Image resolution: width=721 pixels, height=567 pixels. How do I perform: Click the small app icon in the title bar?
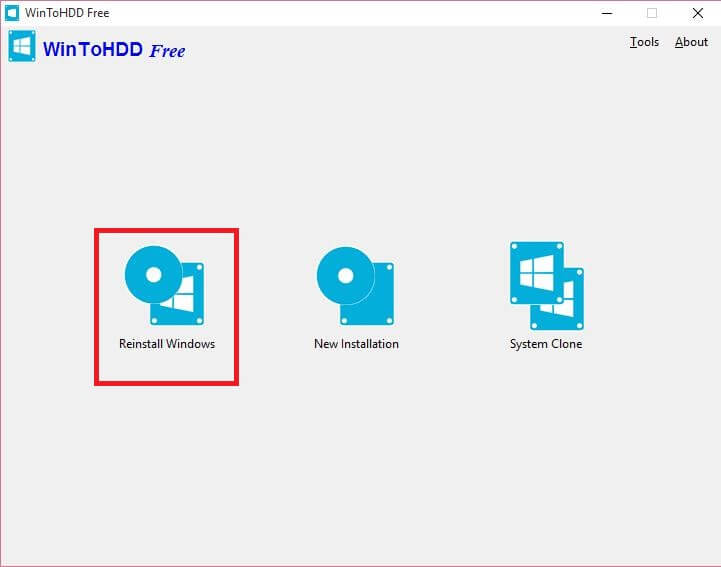pyautogui.click(x=12, y=13)
